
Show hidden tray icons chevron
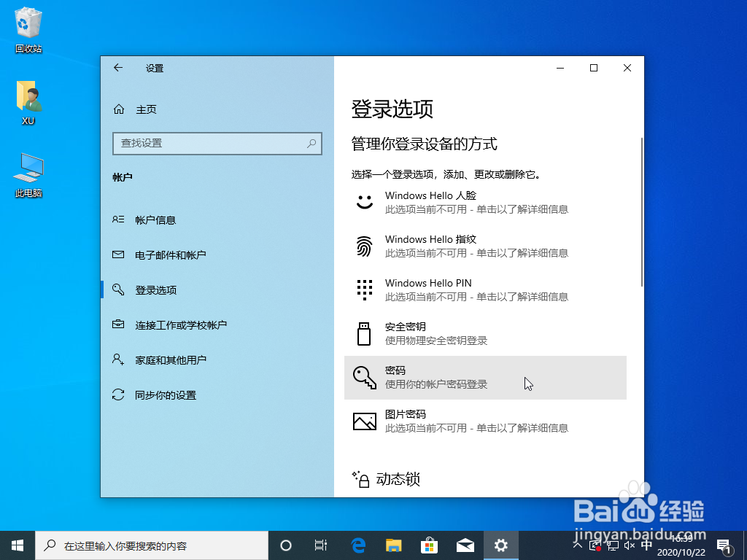[577, 545]
